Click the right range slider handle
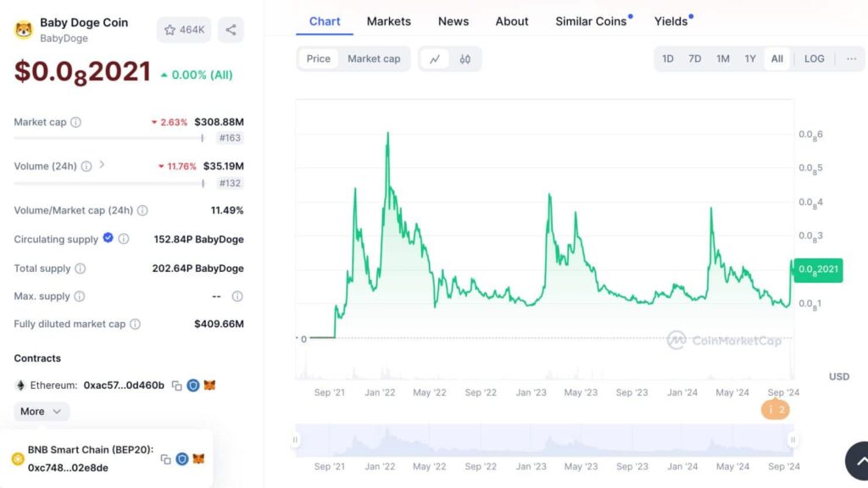The image size is (868, 488). [793, 440]
